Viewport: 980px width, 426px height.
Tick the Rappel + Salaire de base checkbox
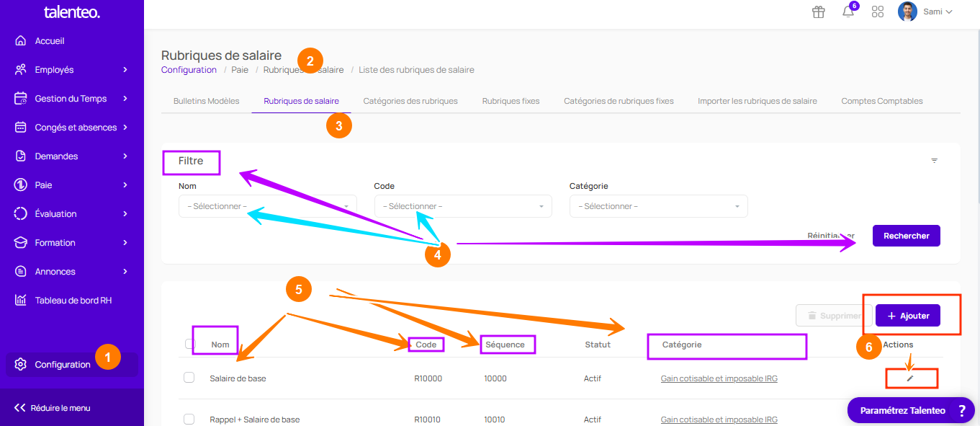tap(189, 419)
